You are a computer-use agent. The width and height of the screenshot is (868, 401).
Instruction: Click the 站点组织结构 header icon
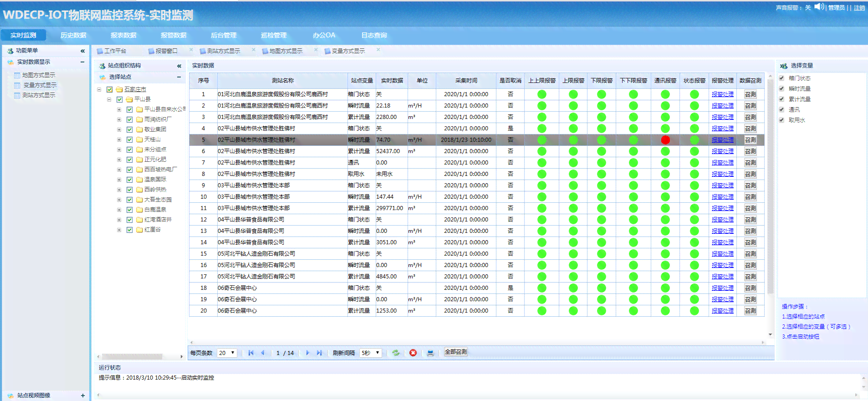[x=102, y=66]
